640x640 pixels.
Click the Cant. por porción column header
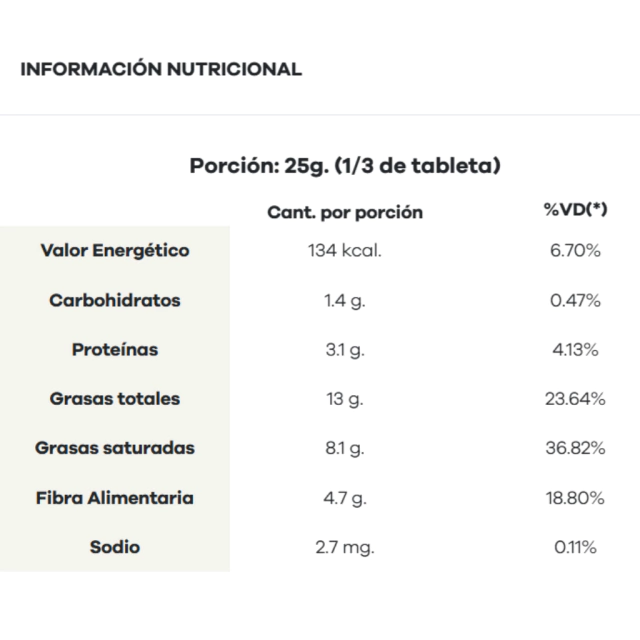345,212
